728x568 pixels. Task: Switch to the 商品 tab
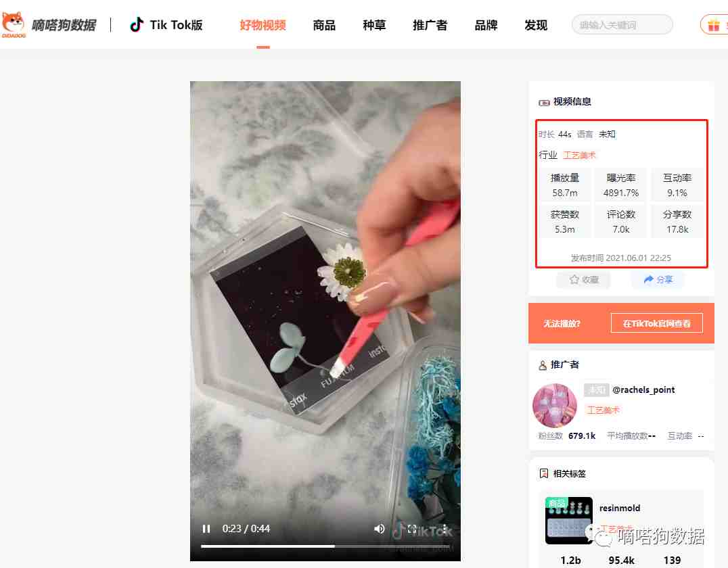coord(324,25)
